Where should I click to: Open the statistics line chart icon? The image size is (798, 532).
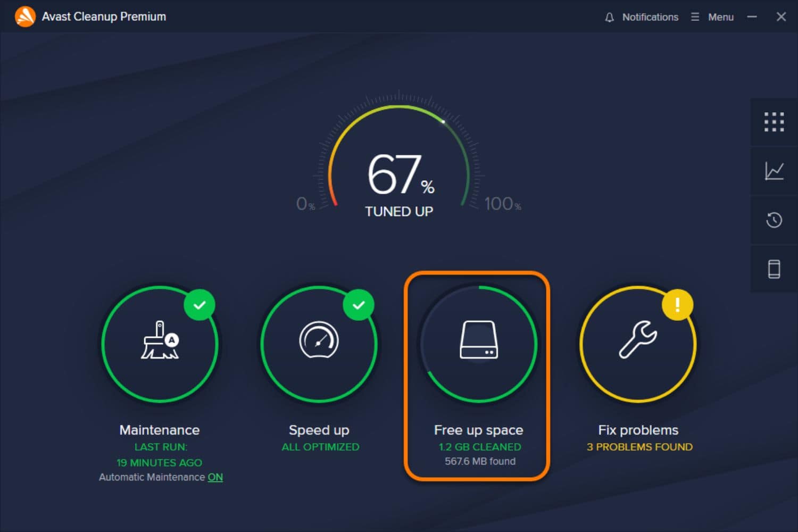click(x=774, y=171)
